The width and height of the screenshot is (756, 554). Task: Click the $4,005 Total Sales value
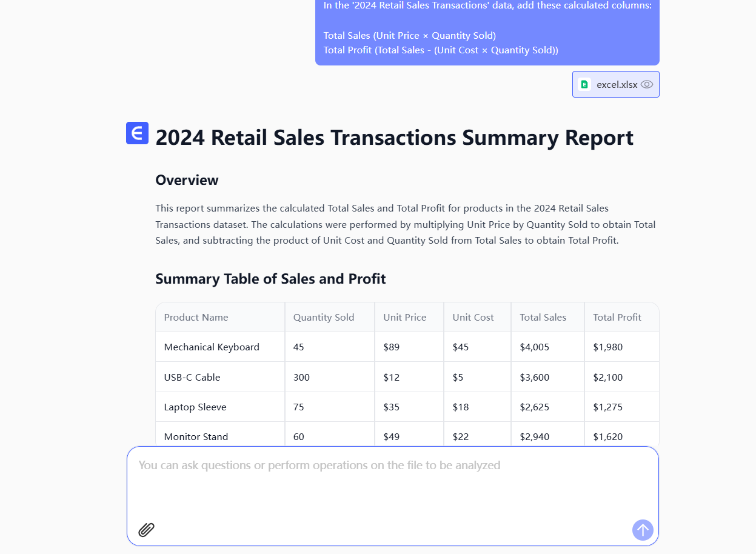click(534, 347)
